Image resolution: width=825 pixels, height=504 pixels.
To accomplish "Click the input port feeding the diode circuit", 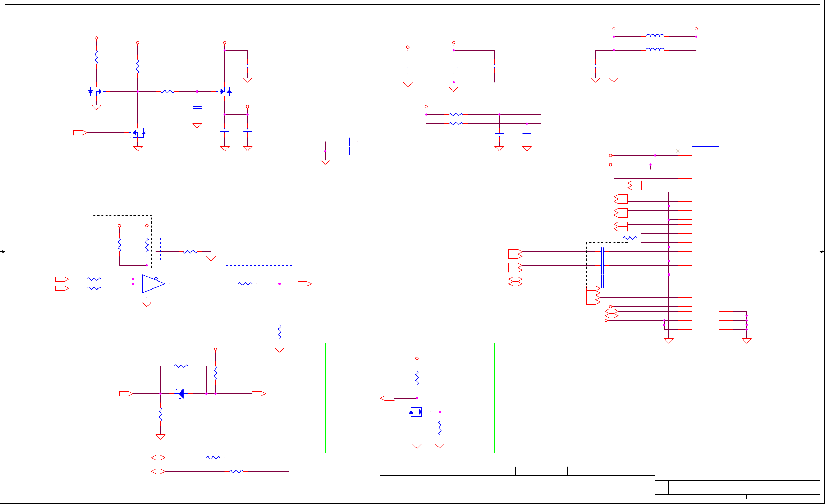I will click(x=126, y=394).
